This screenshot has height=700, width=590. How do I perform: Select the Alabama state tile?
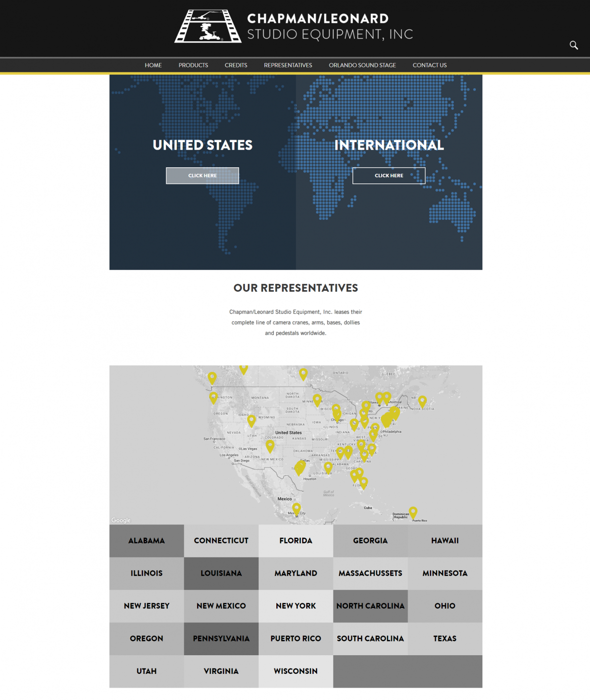click(x=147, y=541)
